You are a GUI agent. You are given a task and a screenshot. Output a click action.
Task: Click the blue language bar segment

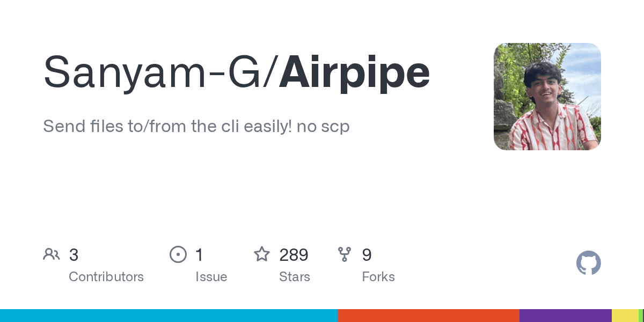pos(169,316)
